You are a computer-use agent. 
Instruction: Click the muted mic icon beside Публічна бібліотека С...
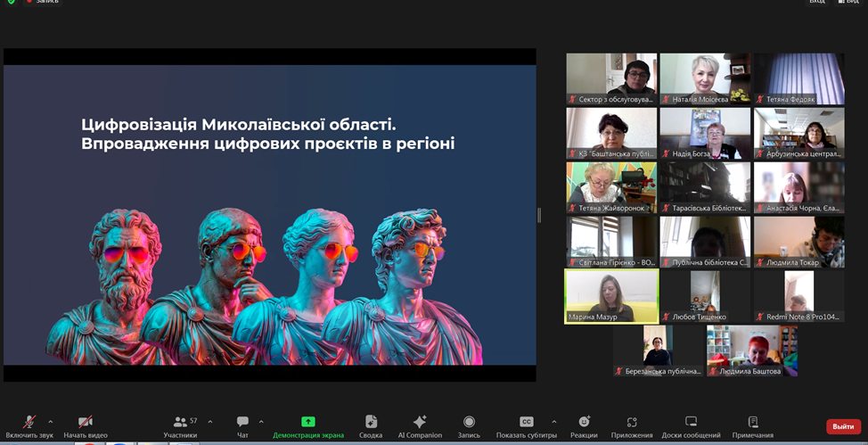[x=666, y=263]
